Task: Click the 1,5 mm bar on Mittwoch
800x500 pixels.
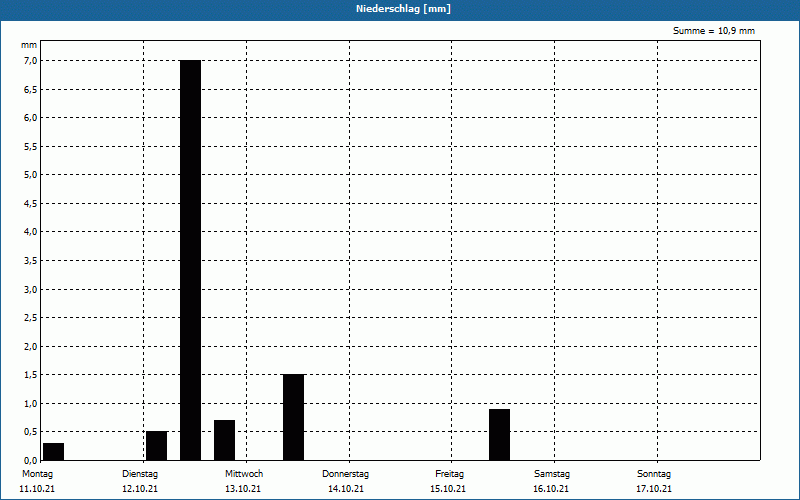Action: tap(293, 417)
